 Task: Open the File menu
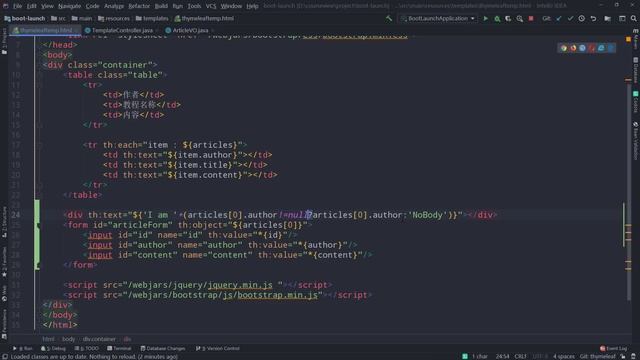pyautogui.click(x=17, y=6)
